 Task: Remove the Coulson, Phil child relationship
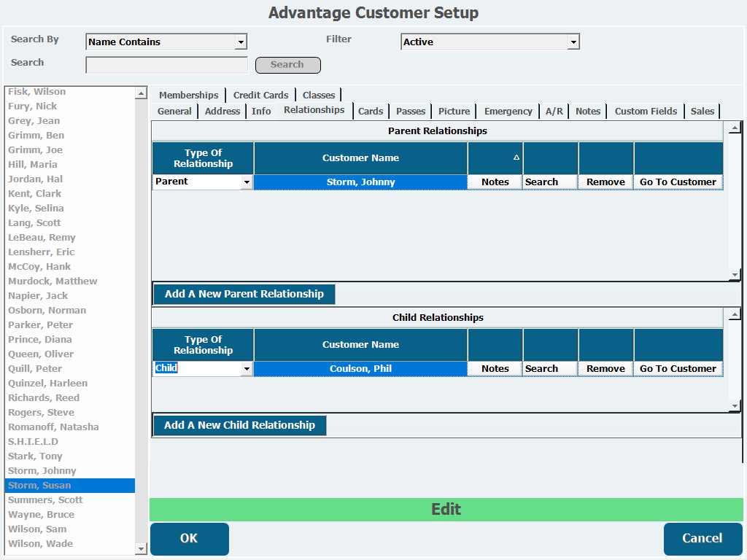[x=605, y=368]
